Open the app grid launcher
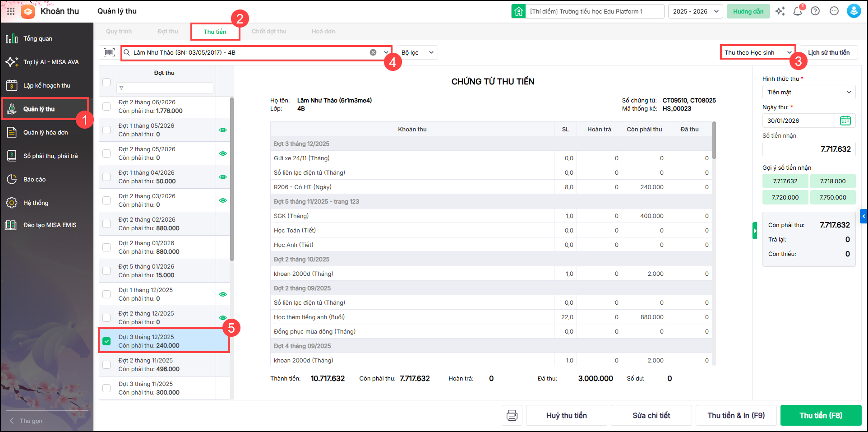868x432 pixels. pos(11,11)
